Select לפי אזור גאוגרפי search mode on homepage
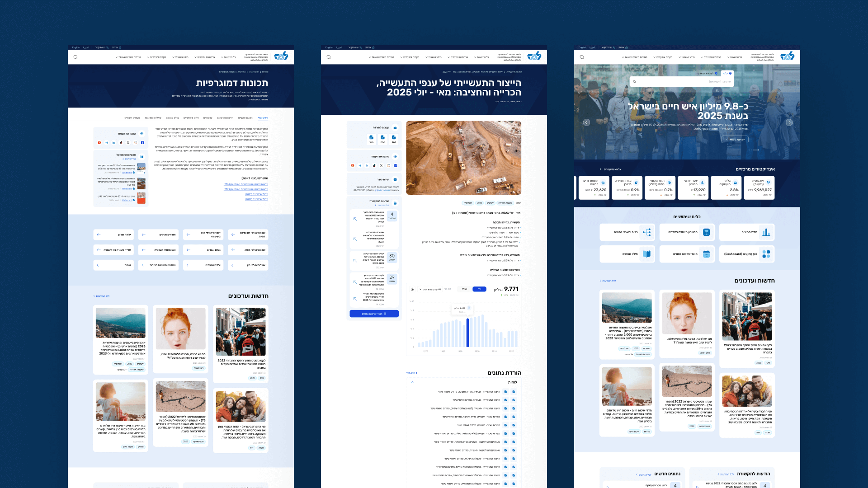Screen dimensions: 868x488 click(x=708, y=73)
